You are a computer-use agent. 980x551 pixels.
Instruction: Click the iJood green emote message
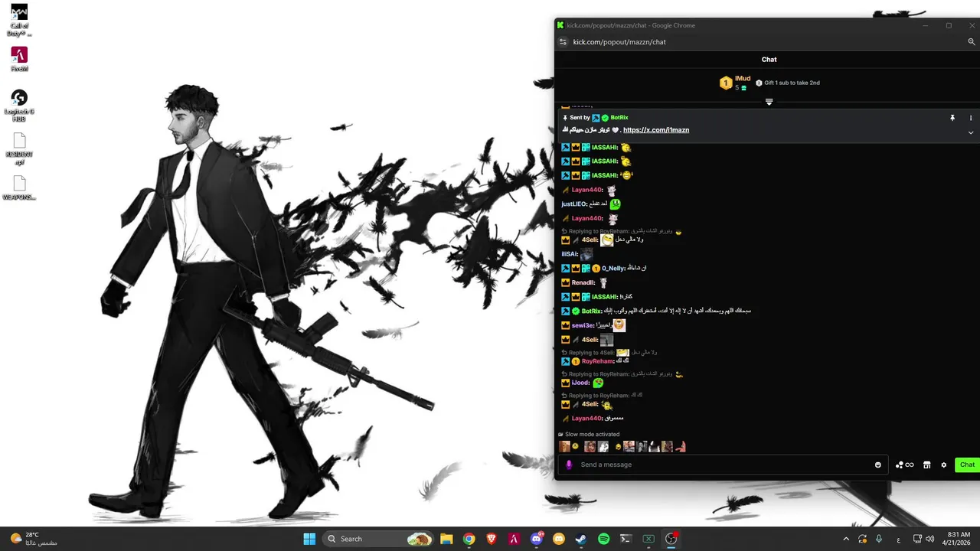598,383
